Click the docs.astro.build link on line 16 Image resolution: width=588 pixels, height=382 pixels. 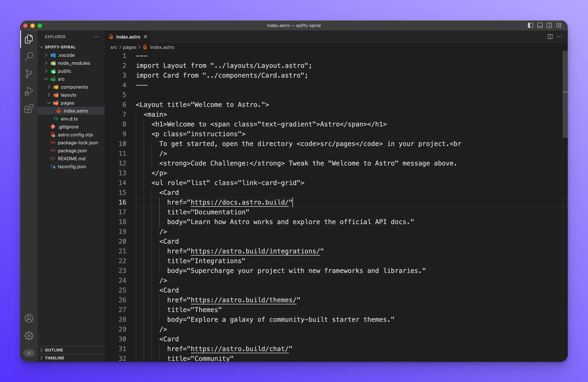tap(239, 202)
